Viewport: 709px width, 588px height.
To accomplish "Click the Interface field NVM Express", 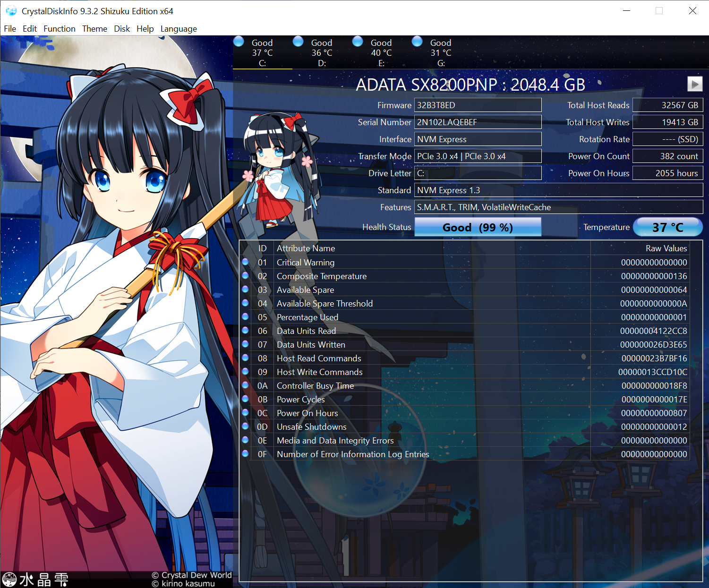I will (478, 139).
